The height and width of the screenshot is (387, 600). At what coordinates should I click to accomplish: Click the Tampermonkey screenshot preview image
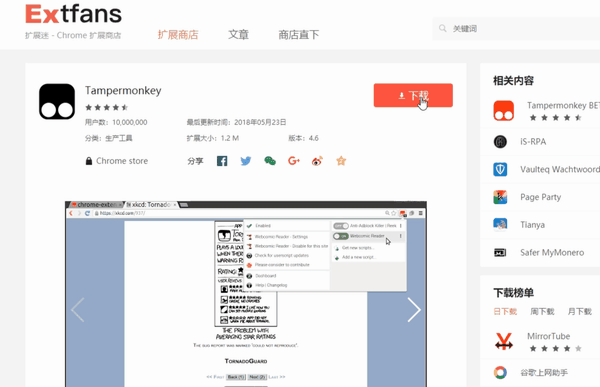tap(246, 294)
